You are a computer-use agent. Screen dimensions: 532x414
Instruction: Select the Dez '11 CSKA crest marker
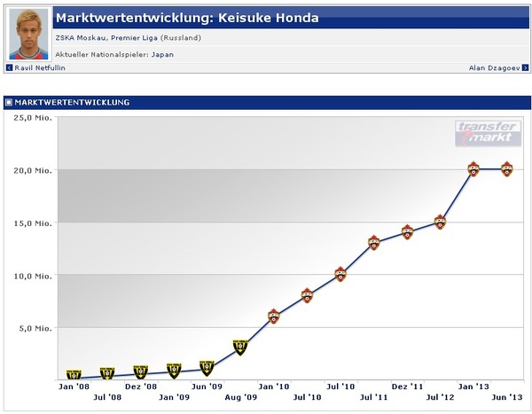coord(407,232)
